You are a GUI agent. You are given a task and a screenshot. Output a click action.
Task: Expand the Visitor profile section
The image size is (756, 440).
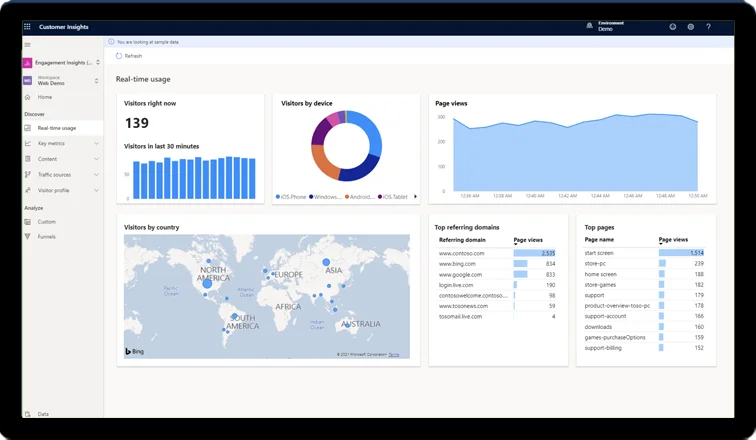96,190
